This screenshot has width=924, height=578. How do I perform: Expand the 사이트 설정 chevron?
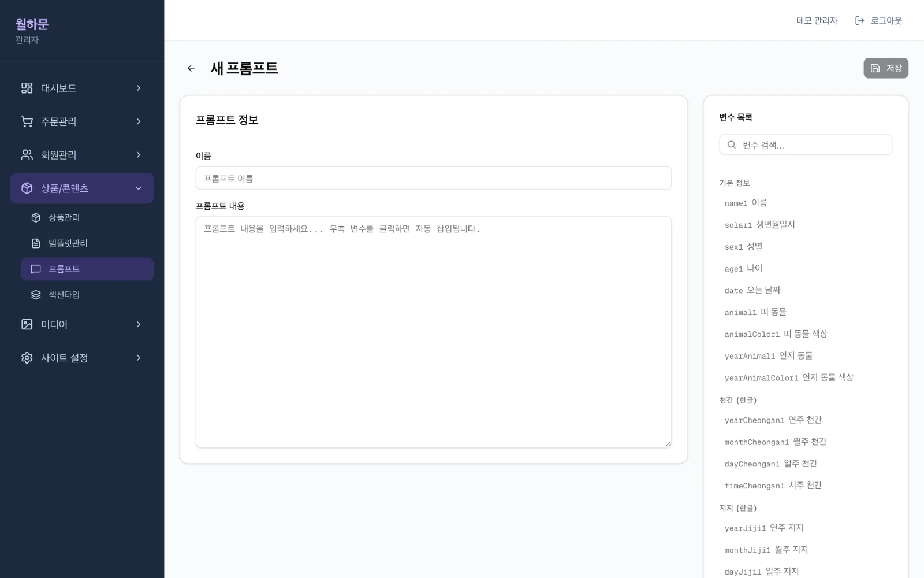pyautogui.click(x=139, y=358)
